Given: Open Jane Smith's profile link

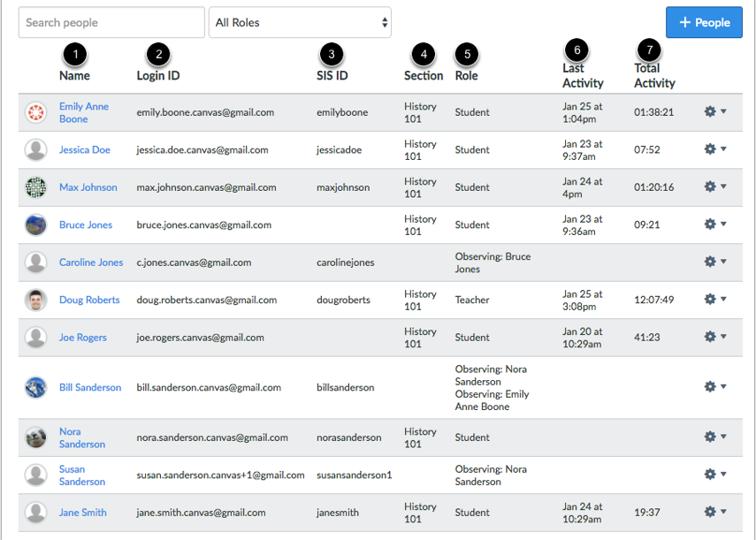Looking at the screenshot, I should pos(83,513).
